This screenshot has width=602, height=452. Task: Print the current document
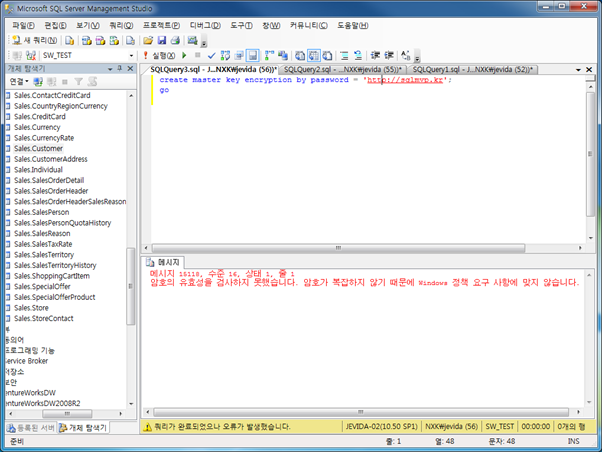coord(175,40)
